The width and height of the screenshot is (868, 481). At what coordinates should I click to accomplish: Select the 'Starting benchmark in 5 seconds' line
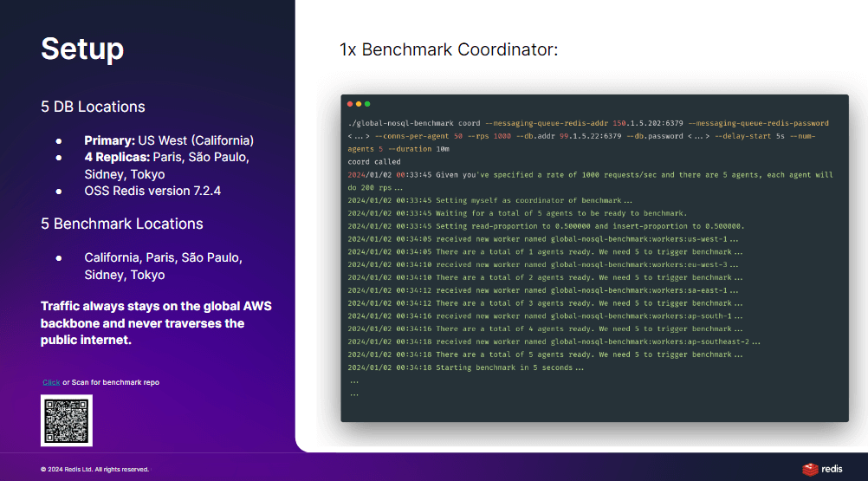(x=465, y=367)
